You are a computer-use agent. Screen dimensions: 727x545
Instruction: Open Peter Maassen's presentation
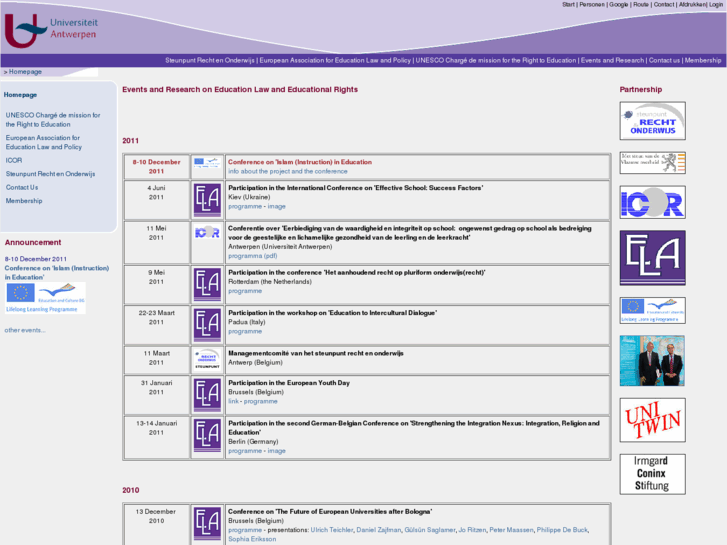(x=511, y=530)
